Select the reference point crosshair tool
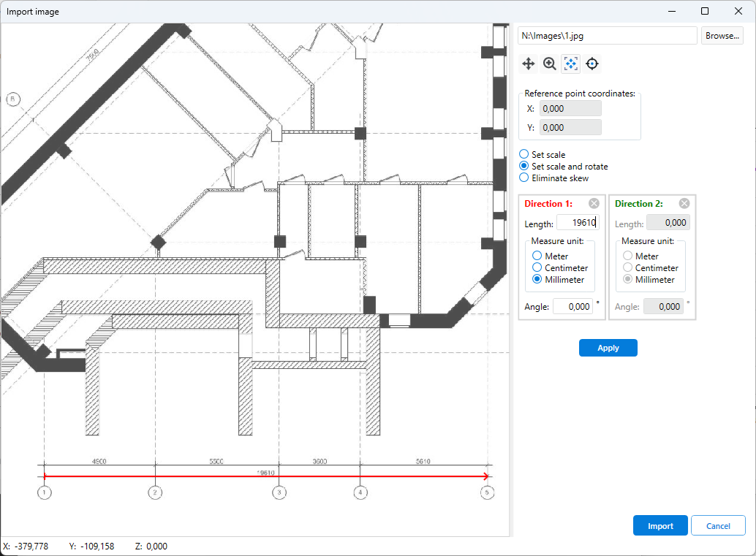Screen dimensions: 756x556 (592, 64)
